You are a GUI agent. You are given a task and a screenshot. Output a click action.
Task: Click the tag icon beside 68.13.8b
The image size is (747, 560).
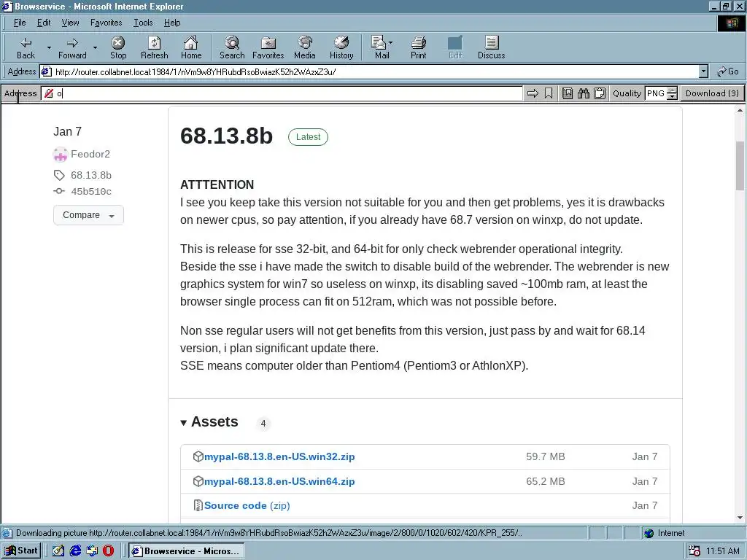(59, 175)
